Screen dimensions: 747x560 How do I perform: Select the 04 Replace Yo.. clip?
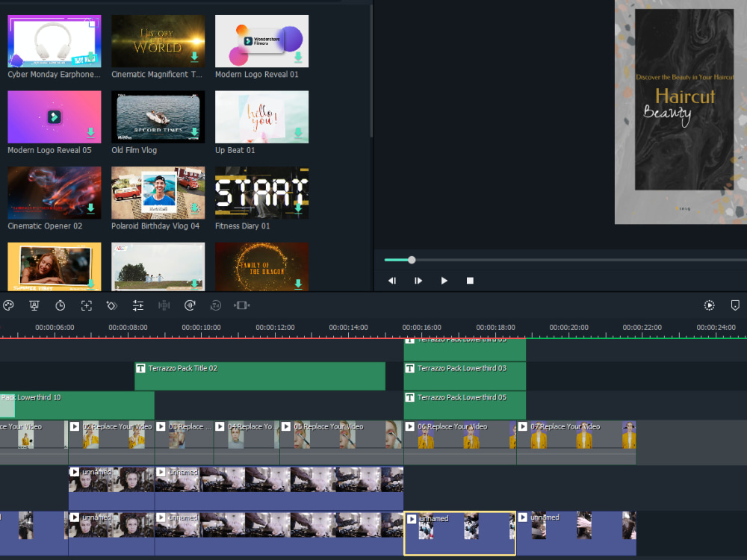coord(247,442)
